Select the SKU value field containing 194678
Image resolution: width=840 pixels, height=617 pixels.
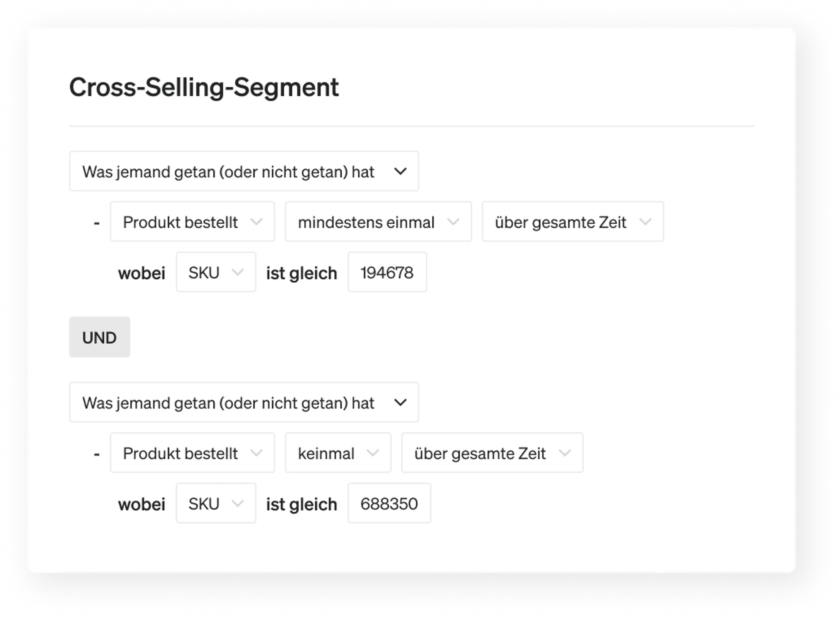point(387,272)
